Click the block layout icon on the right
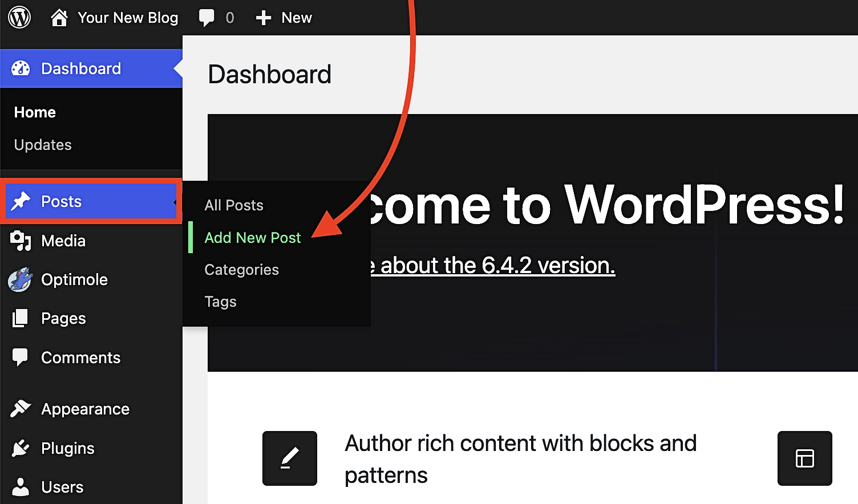 pyautogui.click(x=804, y=458)
